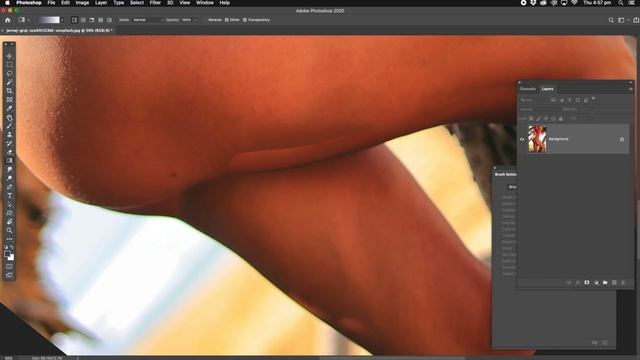The width and height of the screenshot is (640, 360).
Task: Select the Pen tool
Action: point(9,187)
